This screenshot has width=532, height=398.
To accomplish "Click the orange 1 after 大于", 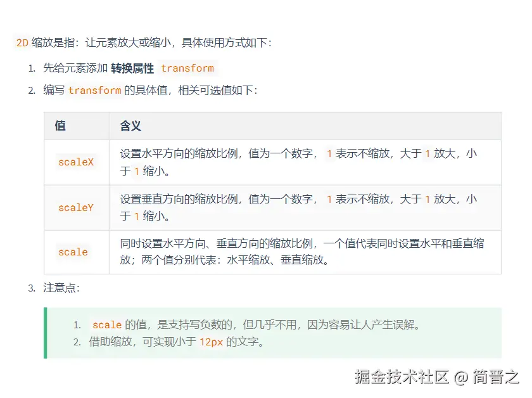I will tap(427, 153).
